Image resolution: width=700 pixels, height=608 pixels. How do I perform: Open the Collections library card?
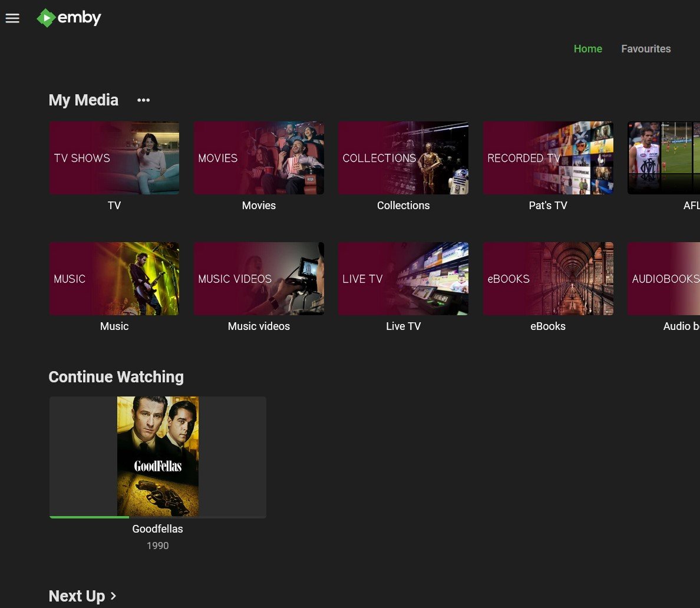click(403, 157)
